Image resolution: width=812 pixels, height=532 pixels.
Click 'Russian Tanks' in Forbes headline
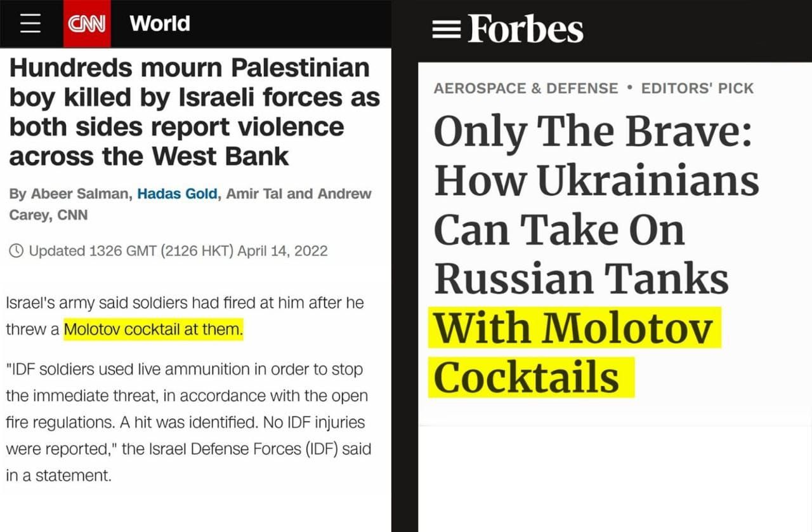click(x=580, y=278)
